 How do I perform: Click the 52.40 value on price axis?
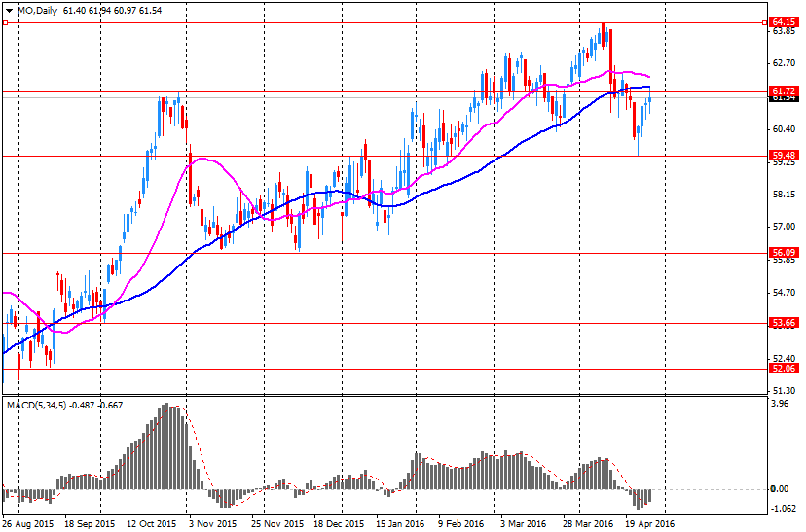pyautogui.click(x=784, y=358)
